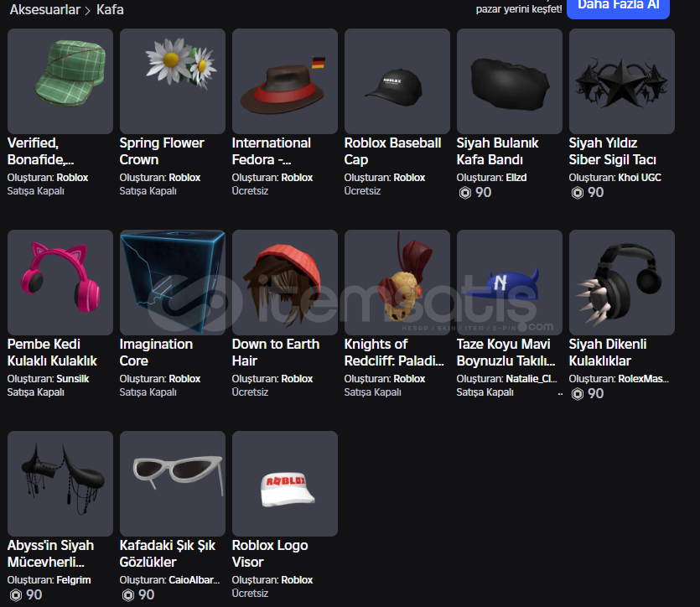Select the Kafa breadcrumb item
Viewport: 700px width, 607px height.
pyautogui.click(x=110, y=9)
